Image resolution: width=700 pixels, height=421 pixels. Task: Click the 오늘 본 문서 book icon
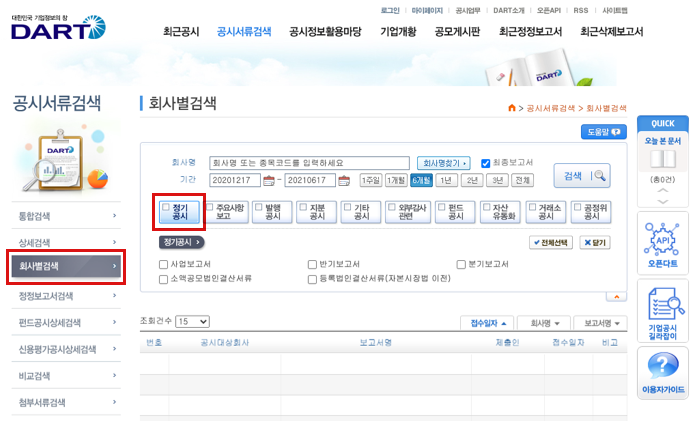pos(661,160)
